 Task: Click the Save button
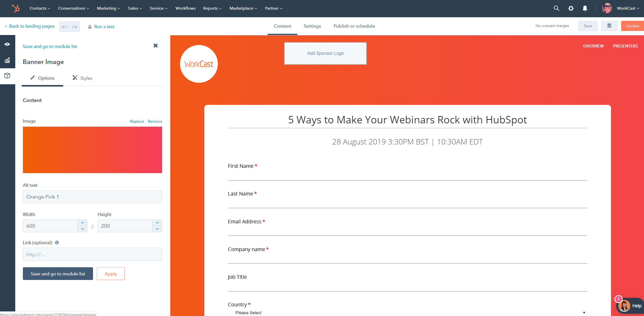pyautogui.click(x=588, y=26)
